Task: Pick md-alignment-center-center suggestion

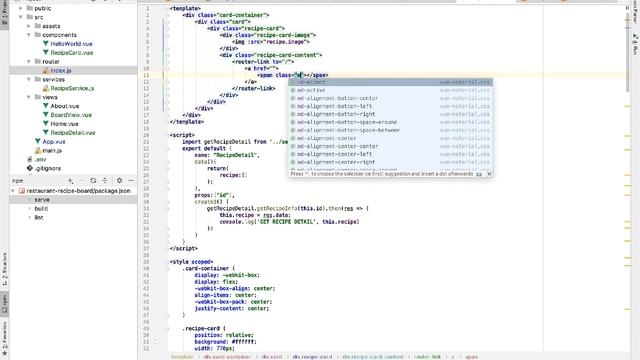Action: click(390, 146)
